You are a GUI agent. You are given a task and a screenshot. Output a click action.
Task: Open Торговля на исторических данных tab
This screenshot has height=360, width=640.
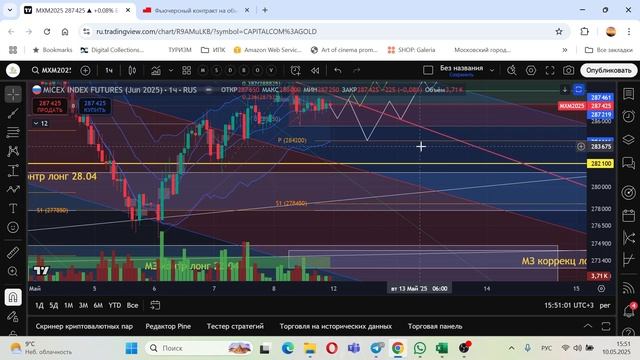coord(336,327)
